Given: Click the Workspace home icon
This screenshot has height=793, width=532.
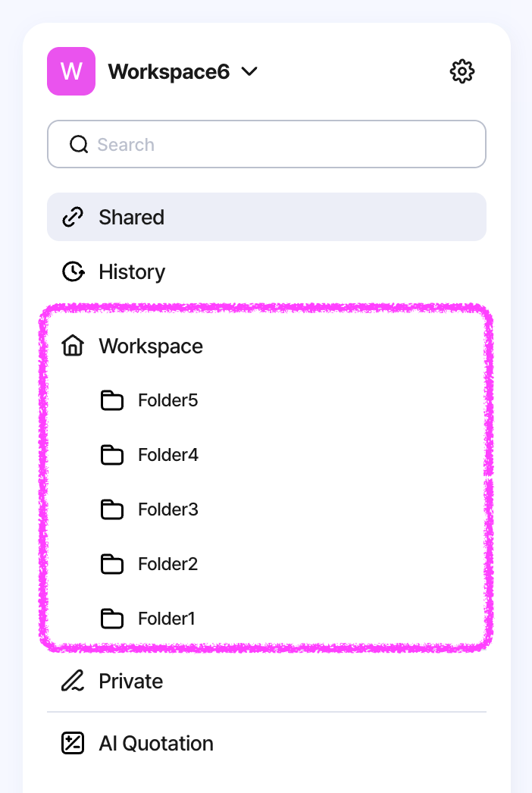Looking at the screenshot, I should (73, 346).
